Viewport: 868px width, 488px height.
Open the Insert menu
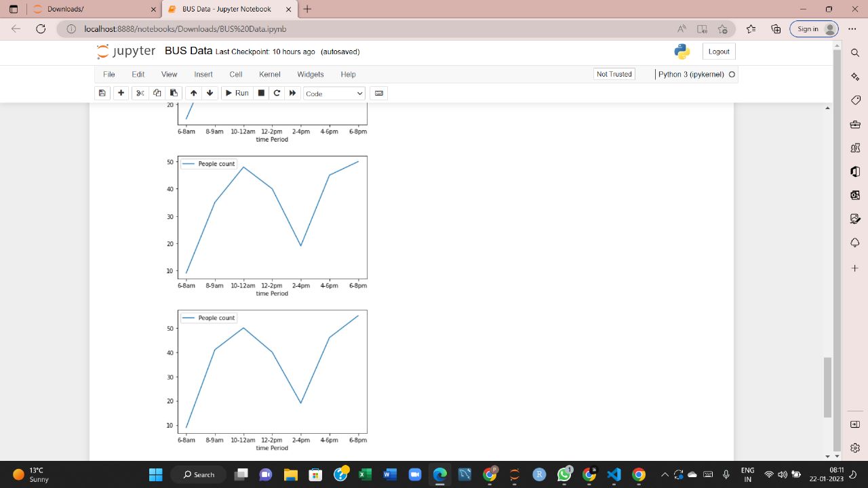[203, 75]
